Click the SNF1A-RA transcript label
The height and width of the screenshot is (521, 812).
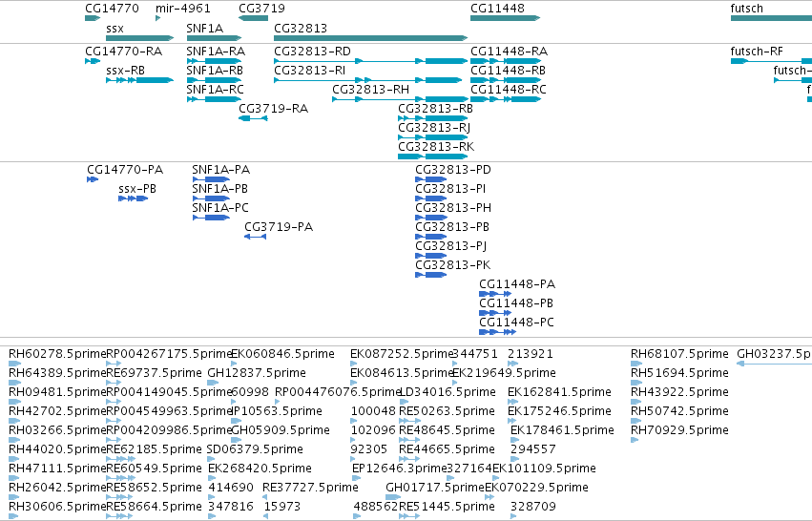pyautogui.click(x=216, y=52)
